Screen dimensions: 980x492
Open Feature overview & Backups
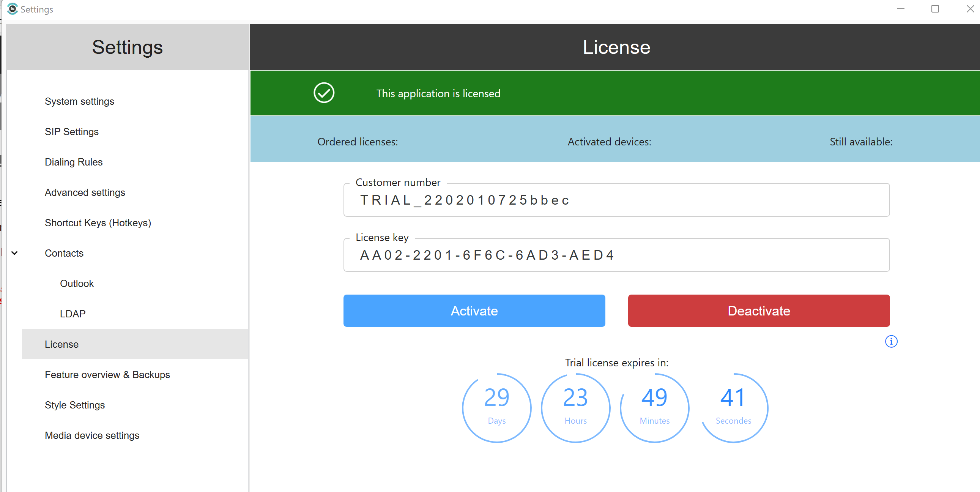pyautogui.click(x=107, y=375)
